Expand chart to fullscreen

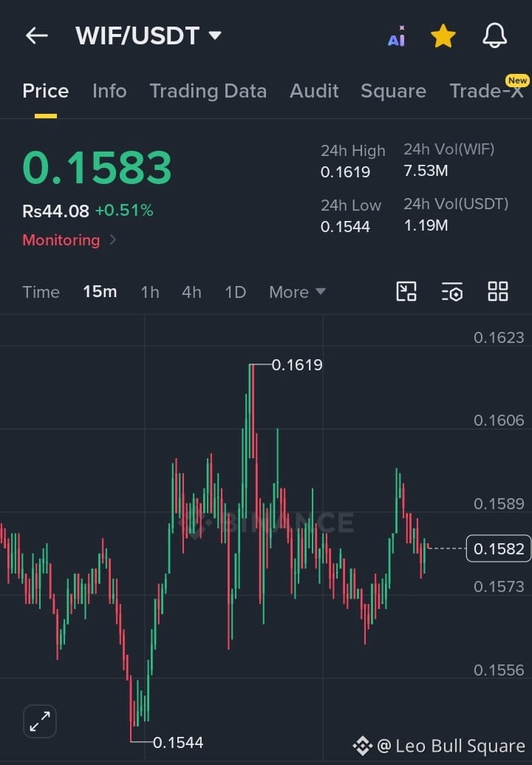[40, 721]
